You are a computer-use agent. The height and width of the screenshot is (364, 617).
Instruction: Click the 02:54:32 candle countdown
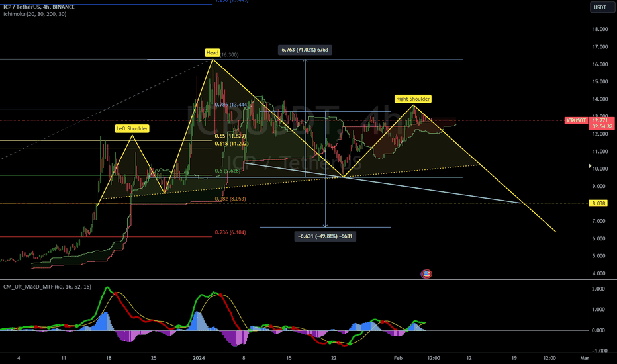pyautogui.click(x=601, y=126)
